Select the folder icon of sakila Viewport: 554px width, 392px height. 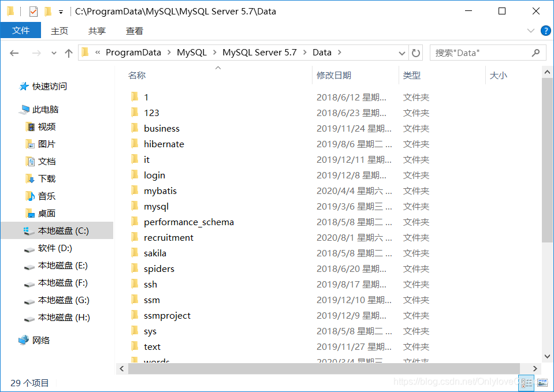click(135, 252)
